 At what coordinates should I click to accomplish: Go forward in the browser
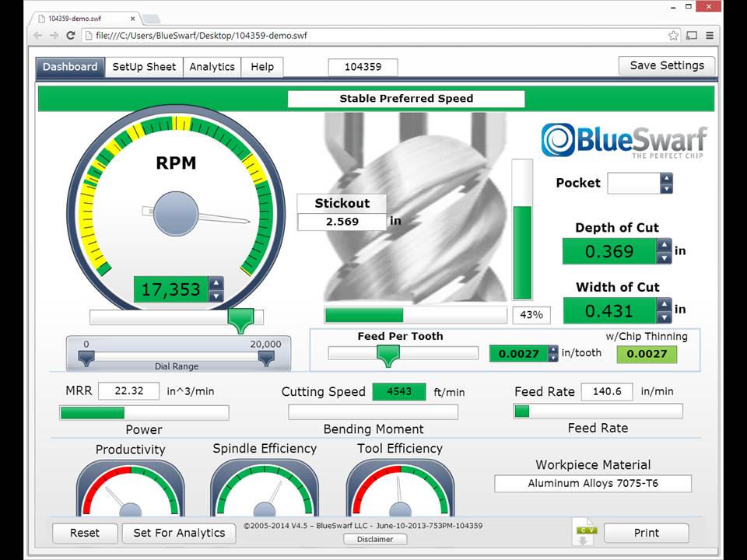[x=54, y=35]
